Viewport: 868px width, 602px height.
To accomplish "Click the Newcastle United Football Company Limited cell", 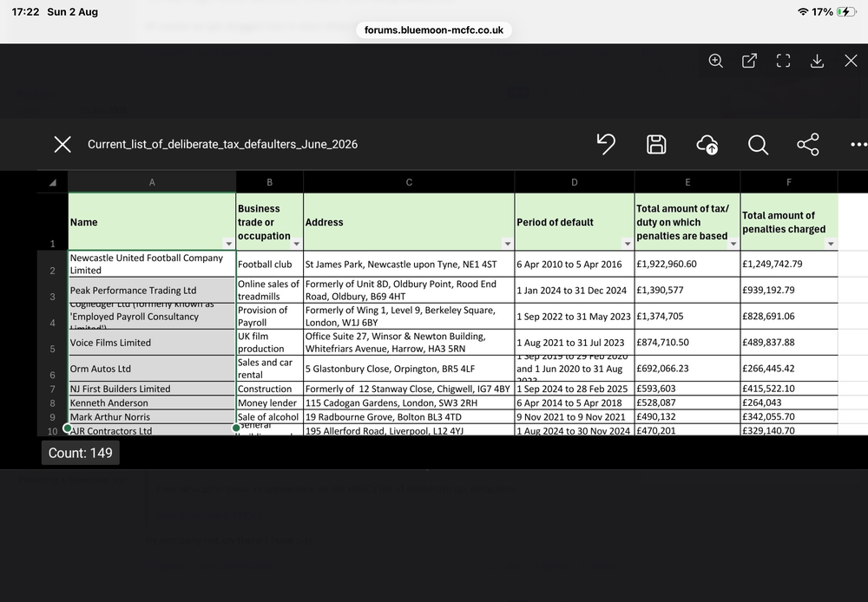I will click(x=152, y=264).
